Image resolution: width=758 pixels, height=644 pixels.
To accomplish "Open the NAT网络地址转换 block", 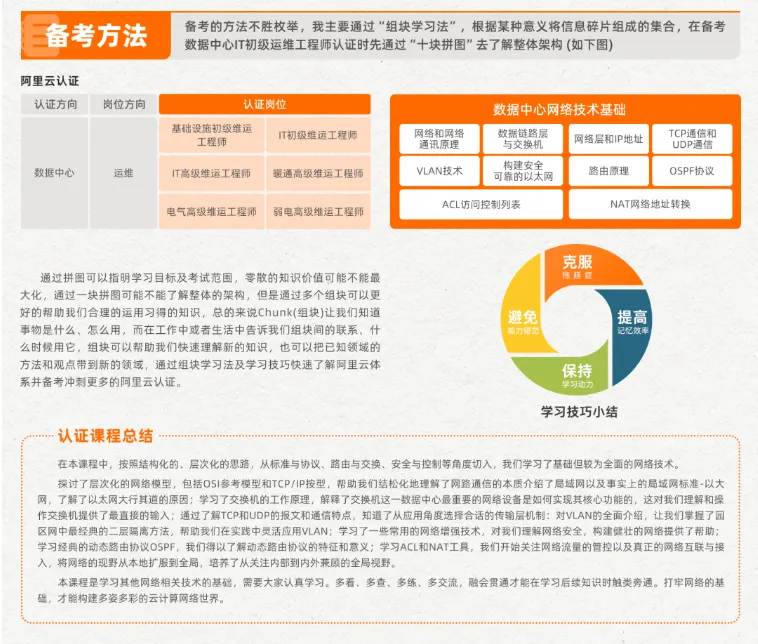I will (x=650, y=205).
